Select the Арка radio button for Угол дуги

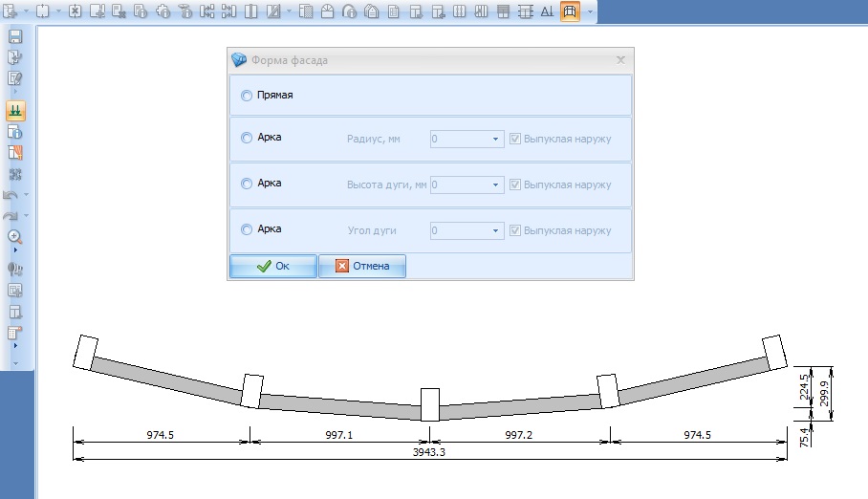pos(247,229)
